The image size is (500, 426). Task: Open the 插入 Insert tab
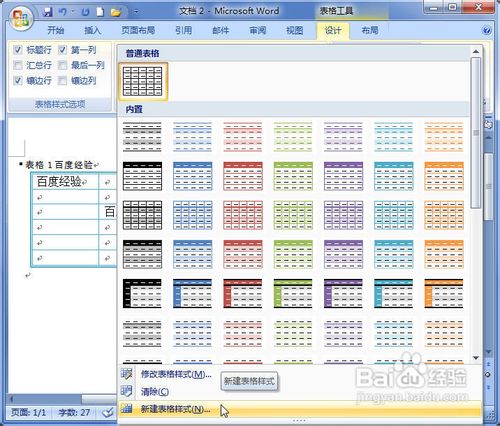92,31
